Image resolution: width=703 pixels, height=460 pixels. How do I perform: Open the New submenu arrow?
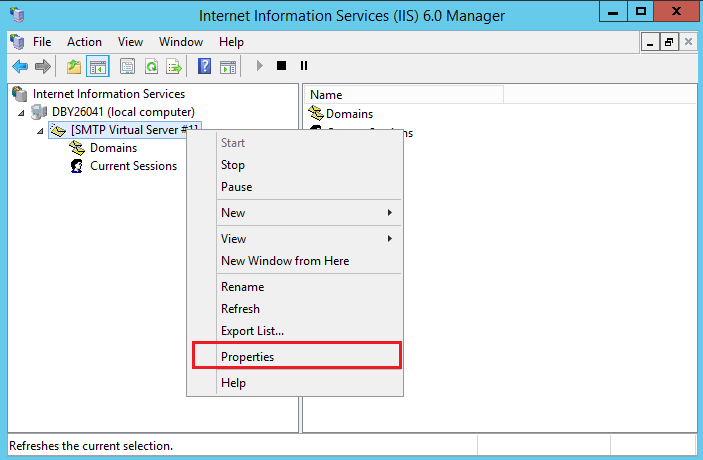click(390, 213)
